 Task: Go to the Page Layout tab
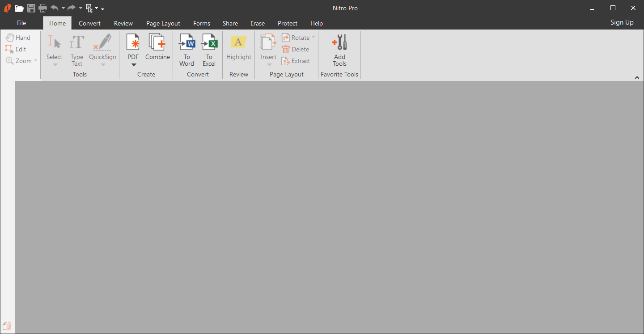click(163, 23)
